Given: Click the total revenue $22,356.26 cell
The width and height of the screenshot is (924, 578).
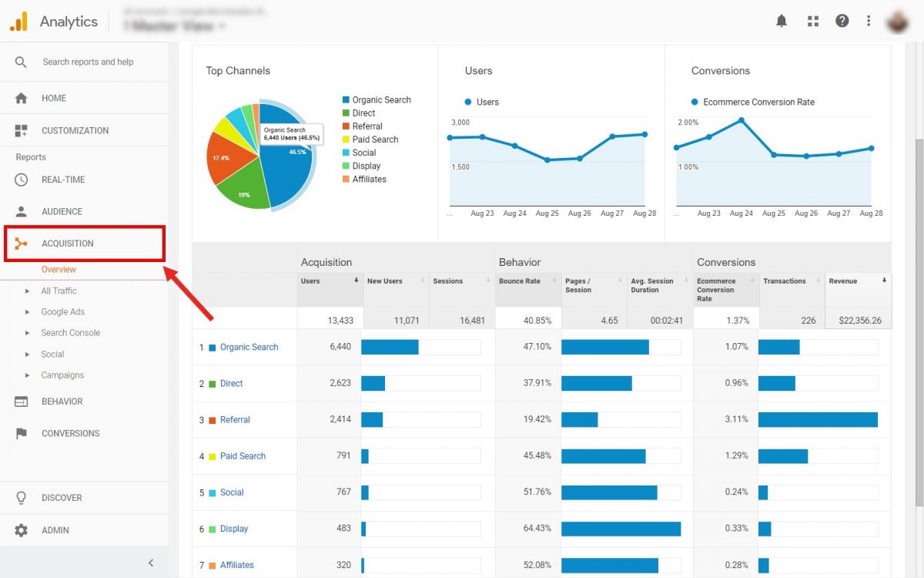Looking at the screenshot, I should [x=859, y=319].
